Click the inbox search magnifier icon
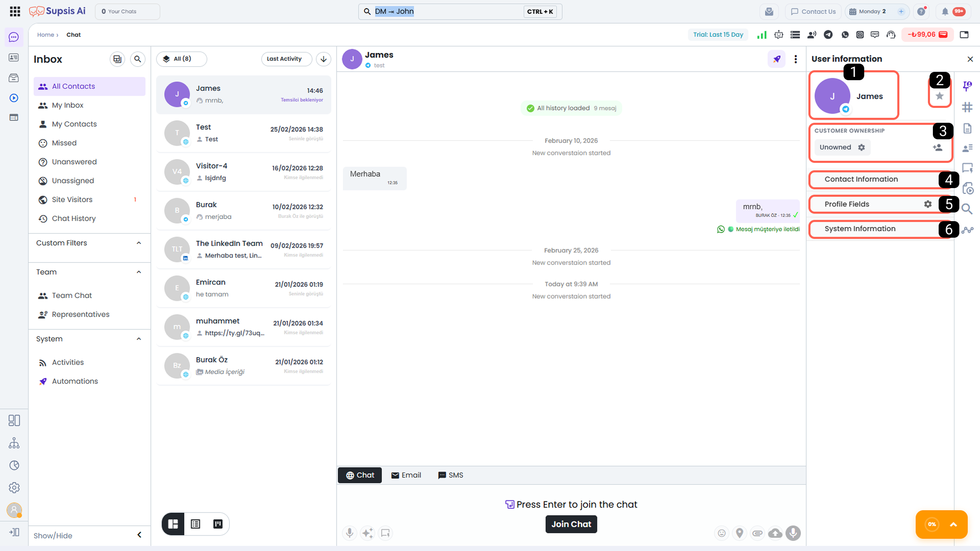This screenshot has width=980, height=551. tap(138, 59)
